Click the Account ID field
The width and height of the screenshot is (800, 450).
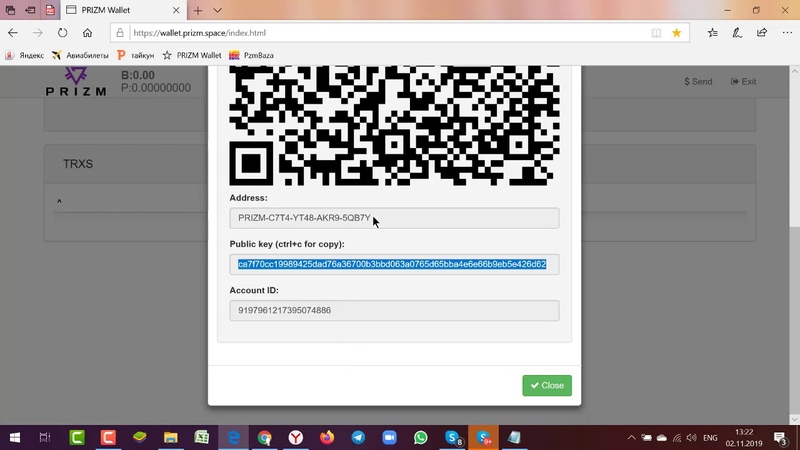pos(394,311)
